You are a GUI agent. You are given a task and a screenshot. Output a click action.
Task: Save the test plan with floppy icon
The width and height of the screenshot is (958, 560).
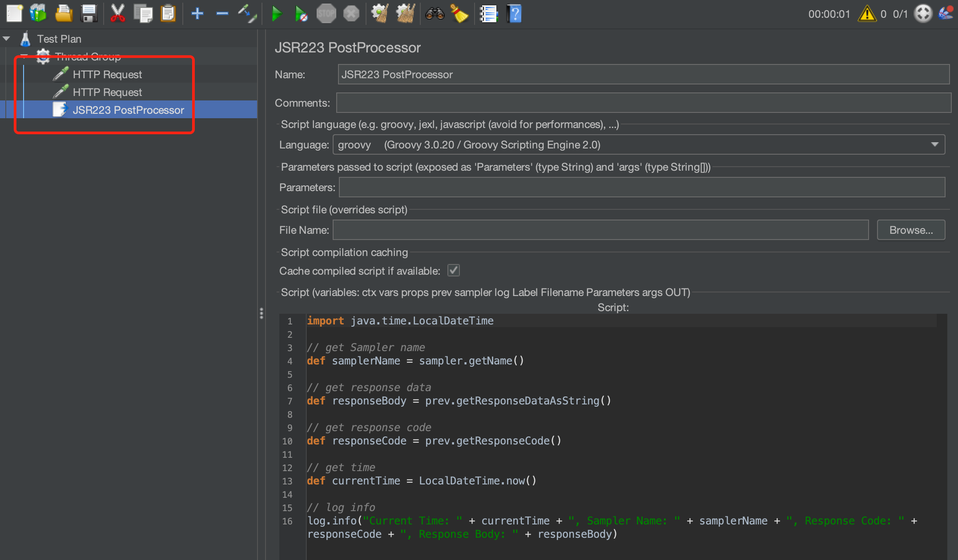click(89, 13)
